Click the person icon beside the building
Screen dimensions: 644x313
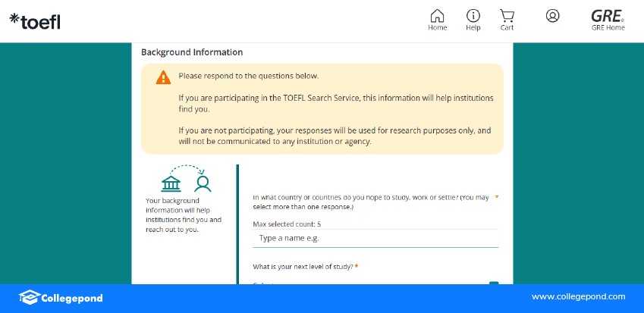[203, 183]
